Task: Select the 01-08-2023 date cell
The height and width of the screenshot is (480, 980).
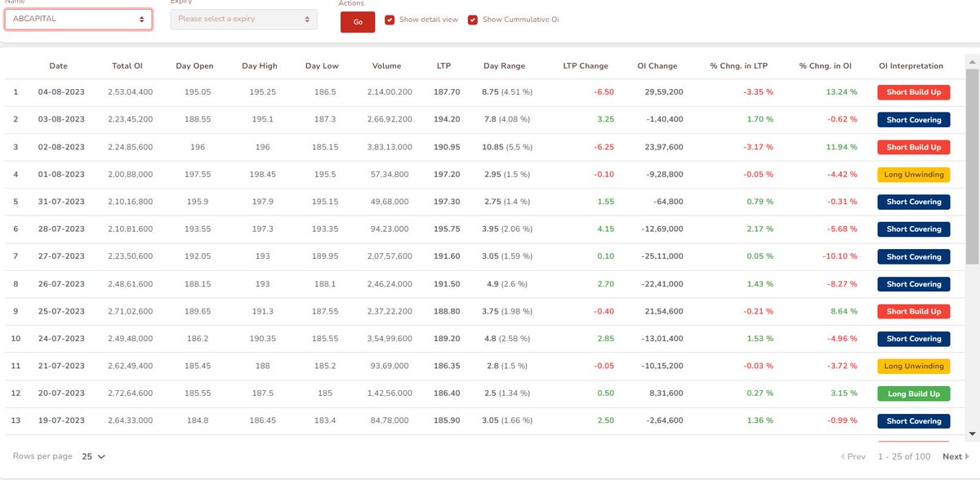Action: (x=61, y=175)
